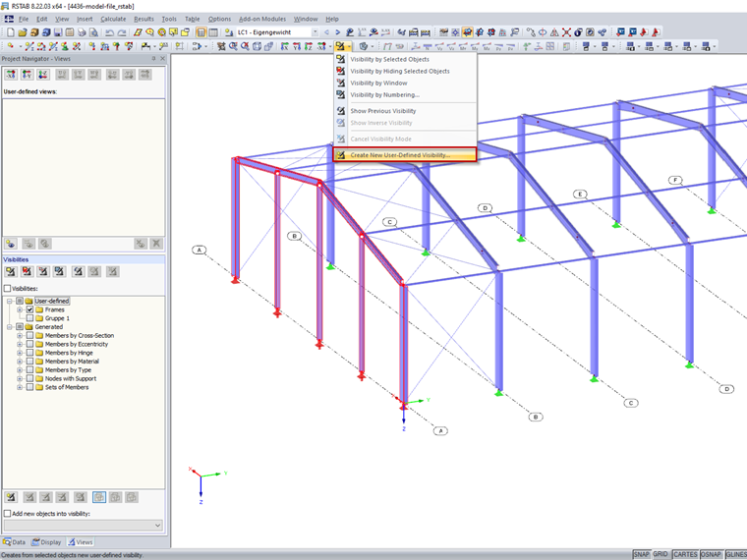Collapse the Generated tree node

click(10, 326)
